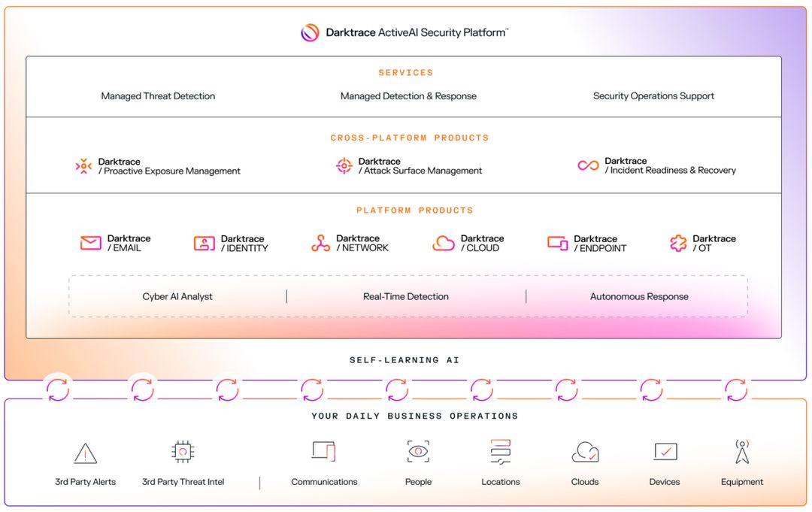Click the Darktrace CLOUD icon
This screenshot has height=512, width=812.
pos(443,242)
